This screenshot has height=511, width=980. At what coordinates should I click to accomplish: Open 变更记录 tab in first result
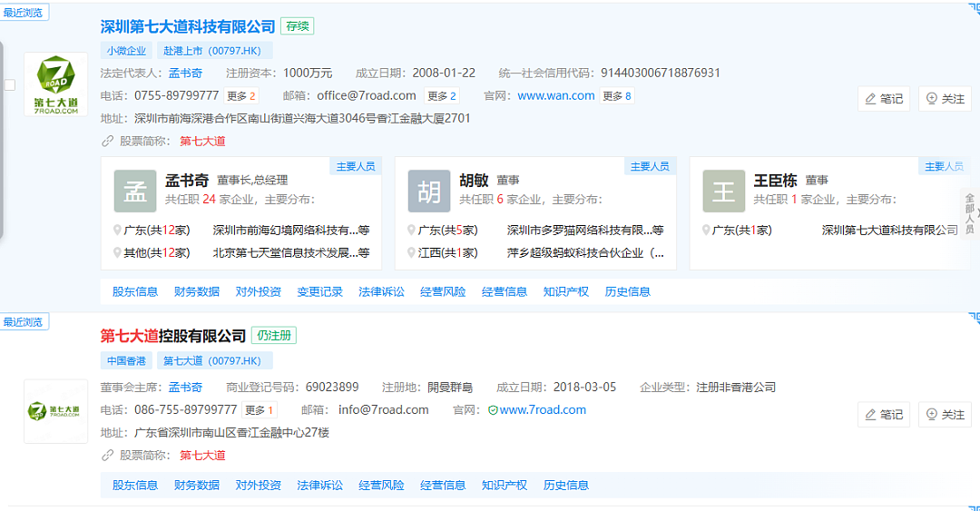pyautogui.click(x=320, y=291)
